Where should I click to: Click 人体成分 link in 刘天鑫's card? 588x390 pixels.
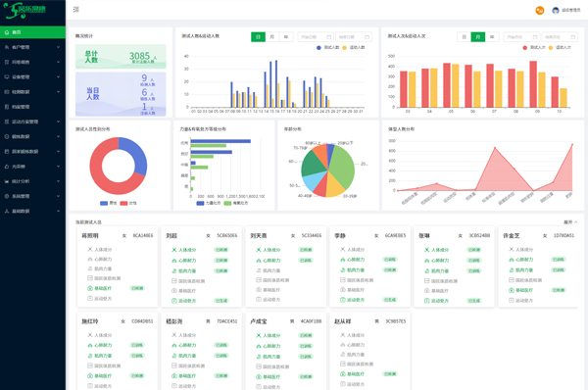[x=271, y=250]
